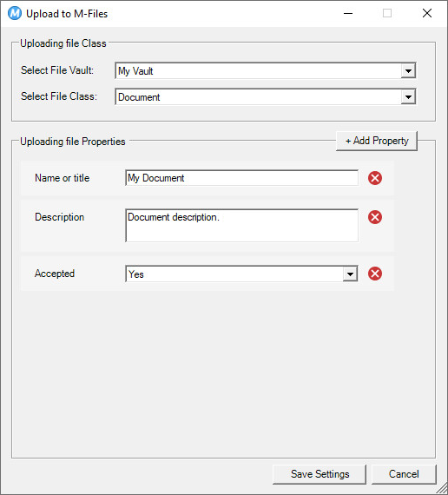This screenshot has height=495, width=448.
Task: Click the Uploading file Properties heading
Action: [x=73, y=142]
